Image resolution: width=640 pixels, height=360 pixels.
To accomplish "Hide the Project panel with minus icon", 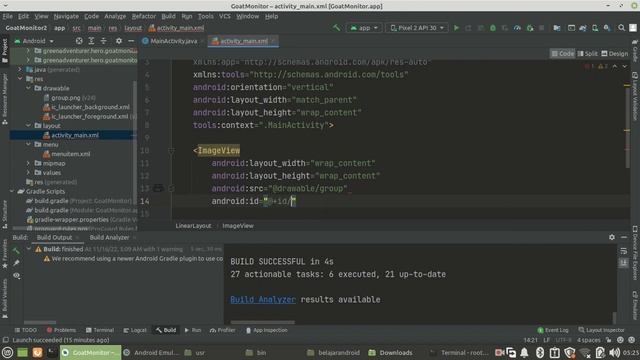I will point(131,41).
